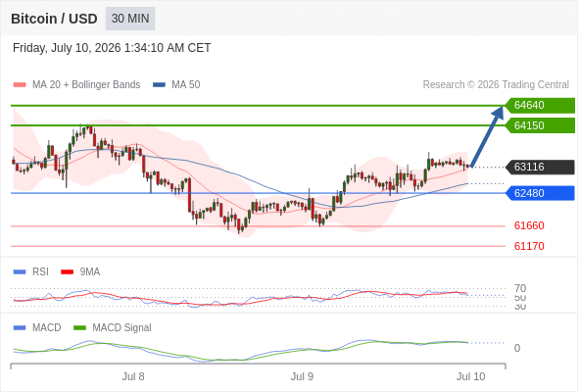Click the Jul 10 date axis label

click(x=471, y=377)
